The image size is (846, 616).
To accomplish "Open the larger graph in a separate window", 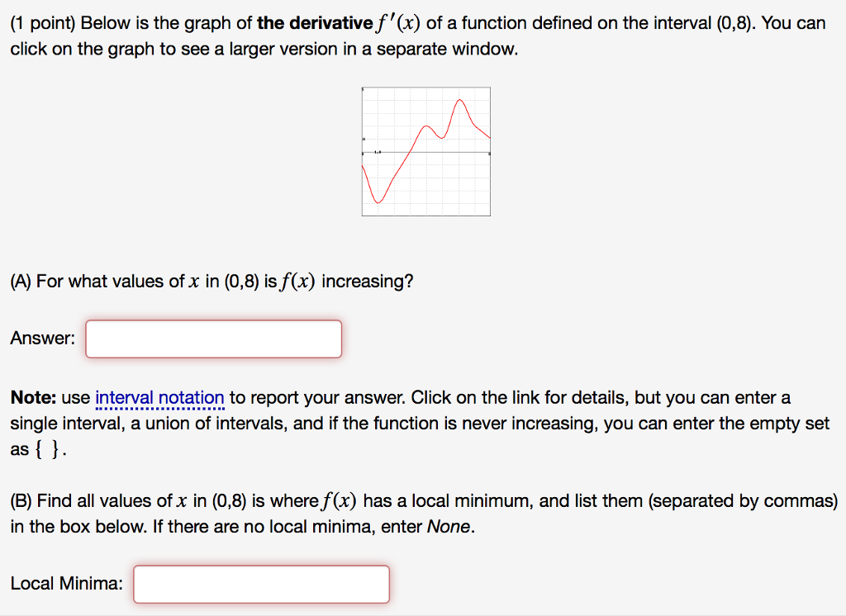I will [425, 151].
